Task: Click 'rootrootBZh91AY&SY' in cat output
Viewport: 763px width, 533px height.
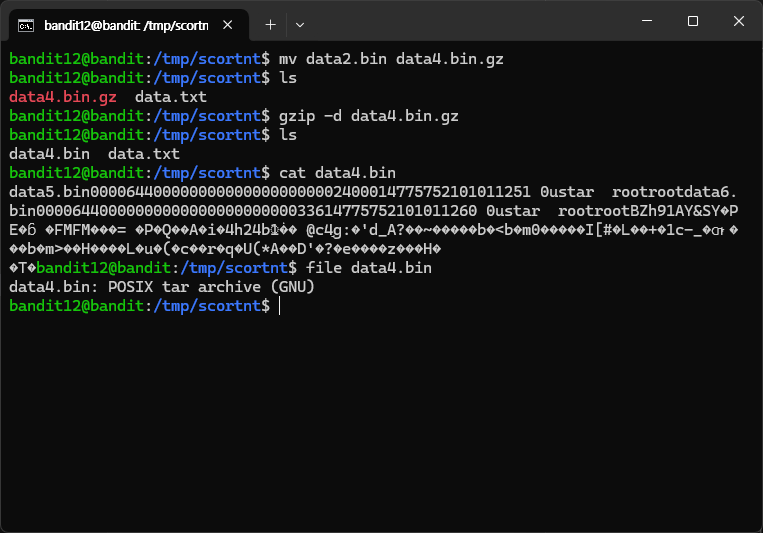Action: click(x=638, y=211)
